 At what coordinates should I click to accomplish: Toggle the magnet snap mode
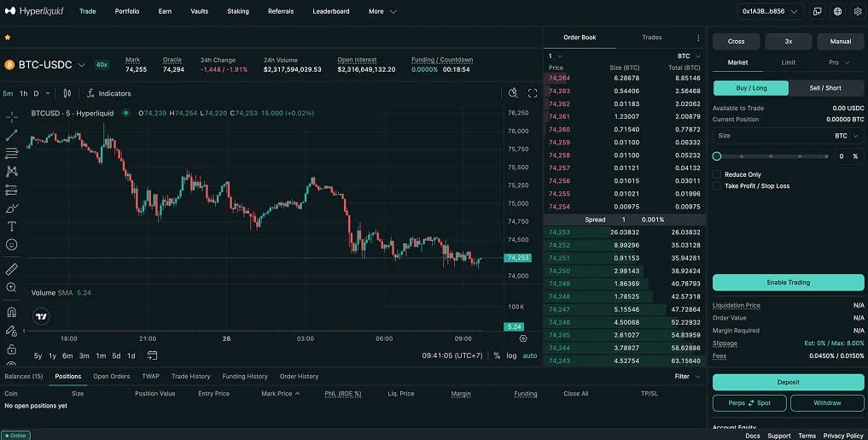pyautogui.click(x=12, y=313)
